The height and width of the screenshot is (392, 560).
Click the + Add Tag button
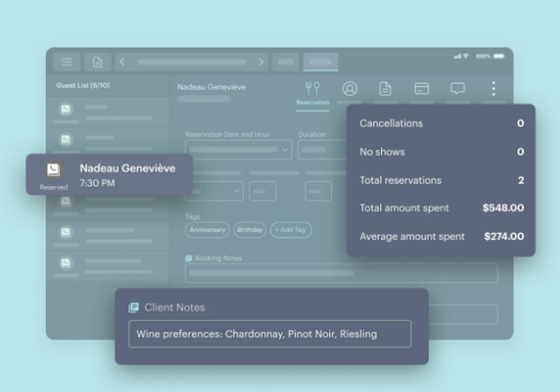click(290, 230)
